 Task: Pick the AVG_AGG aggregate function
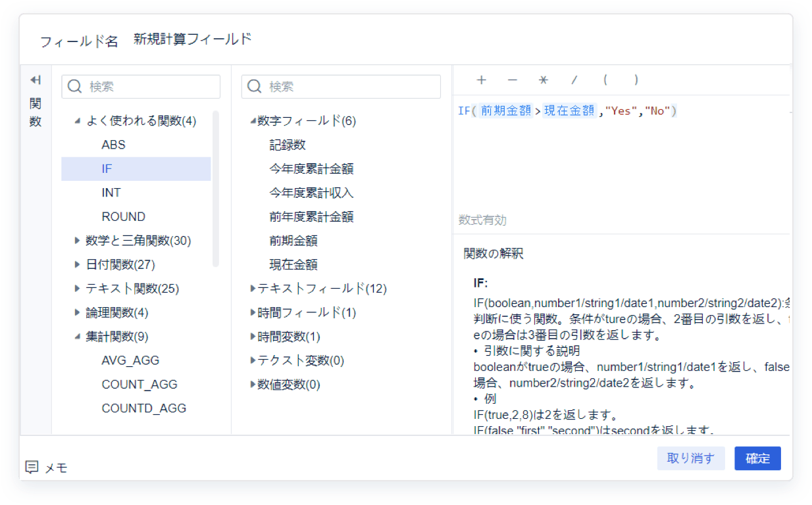[130, 360]
